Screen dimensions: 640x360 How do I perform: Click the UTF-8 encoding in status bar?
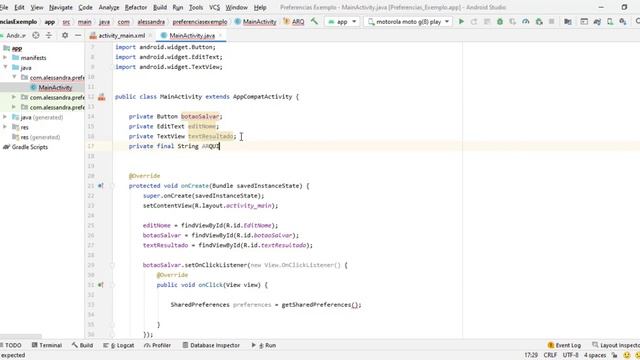point(570,356)
